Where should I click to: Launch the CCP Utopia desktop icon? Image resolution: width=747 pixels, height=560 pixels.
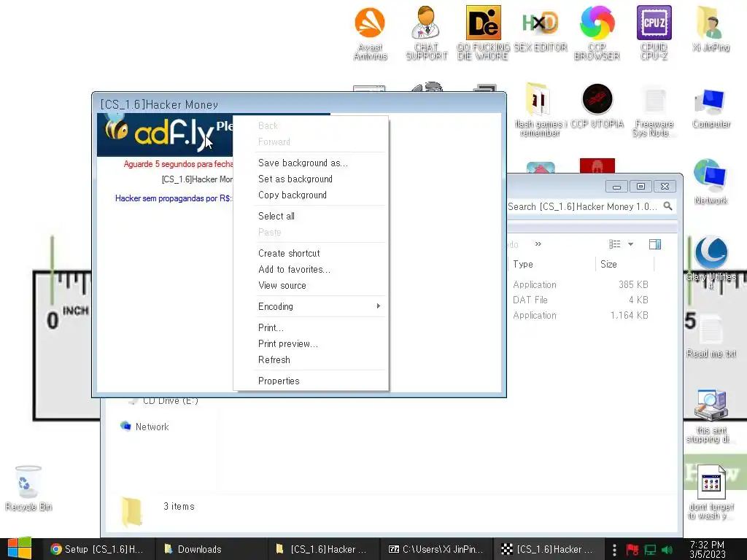pos(597,106)
